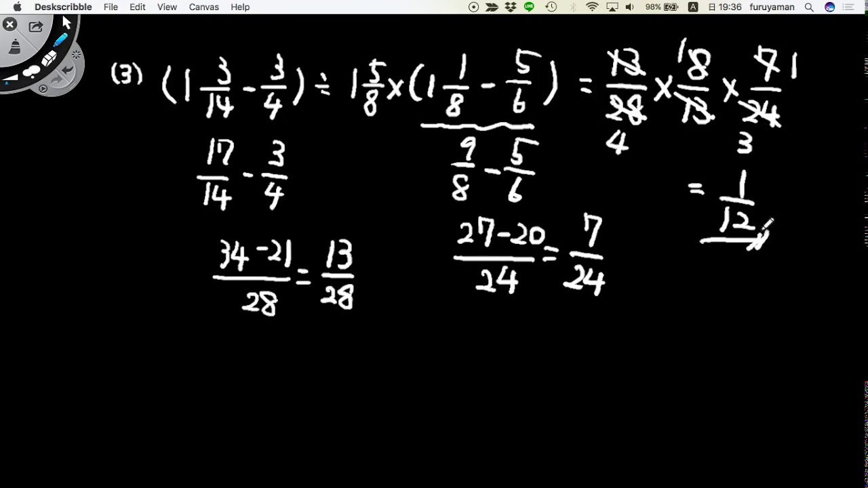868x488 pixels.
Task: Open the Deskscribble application menu
Action: tap(63, 7)
